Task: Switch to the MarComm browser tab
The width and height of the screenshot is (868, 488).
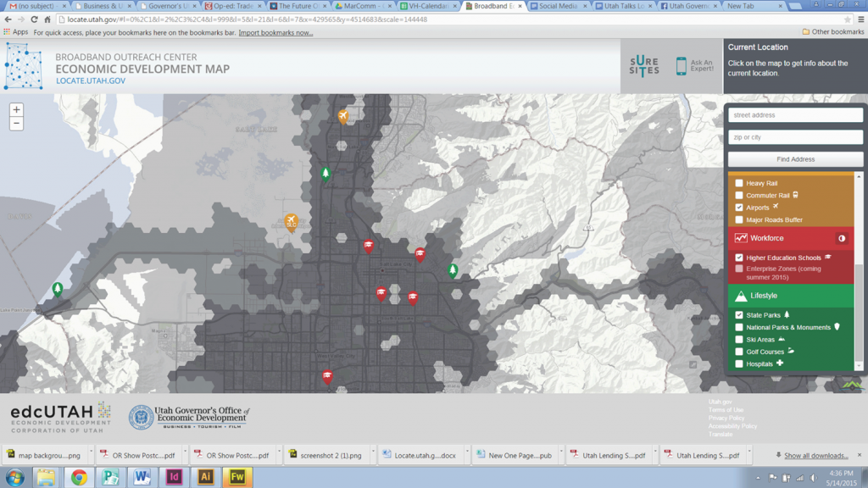Action: click(x=362, y=6)
